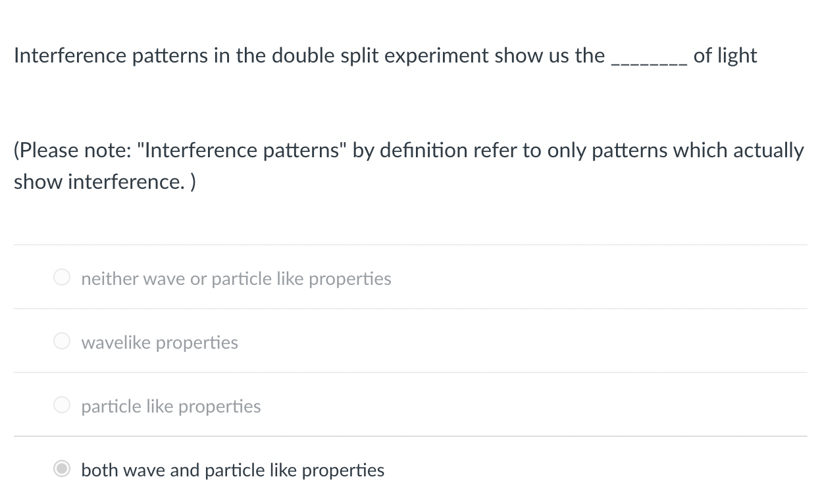Click the 'both wave and particle' answer text
The height and width of the screenshot is (504, 820).
point(232,470)
